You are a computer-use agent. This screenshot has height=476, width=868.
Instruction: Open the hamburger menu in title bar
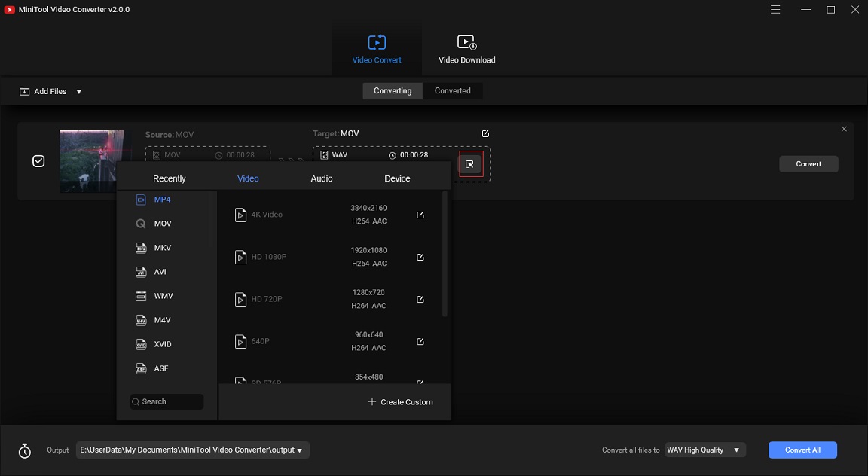tap(775, 9)
